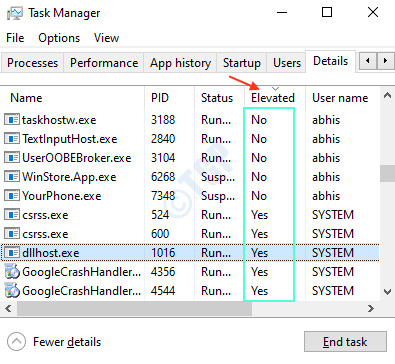Click the Fewer details link
Image resolution: width=395 pixels, height=364 pixels.
[x=67, y=342]
